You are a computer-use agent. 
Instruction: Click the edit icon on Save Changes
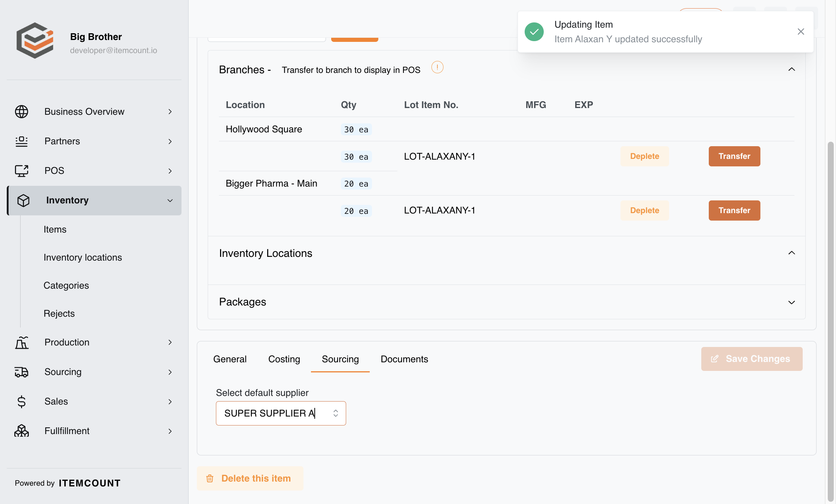point(714,359)
